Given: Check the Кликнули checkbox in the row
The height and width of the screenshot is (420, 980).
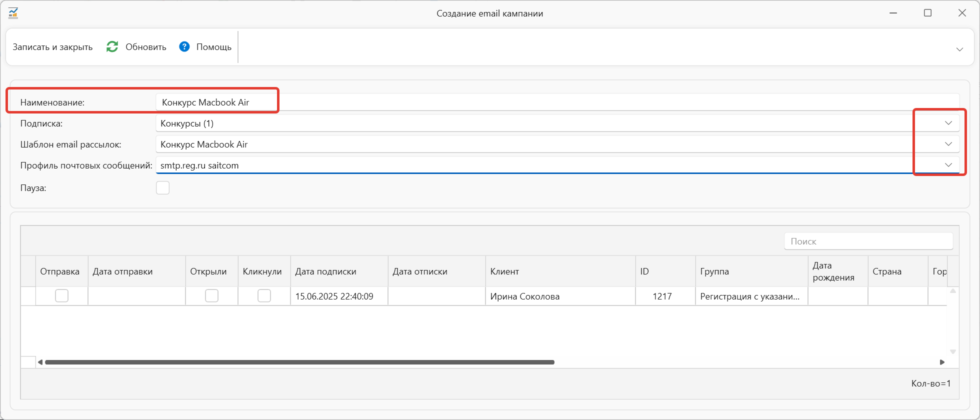Looking at the screenshot, I should (x=264, y=296).
